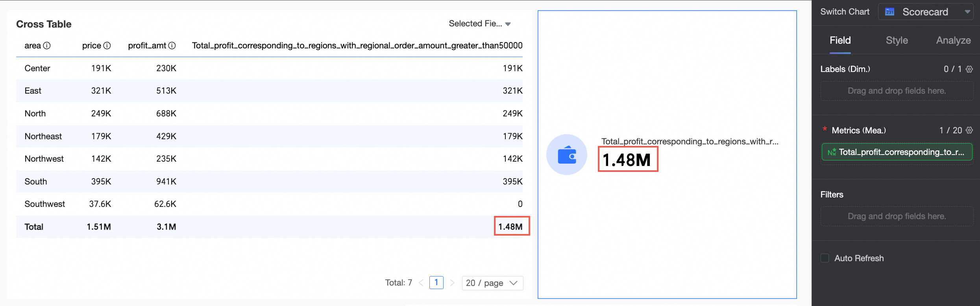Click the wallet icon on scorecard
This screenshot has height=306, width=980.
coord(567,155)
